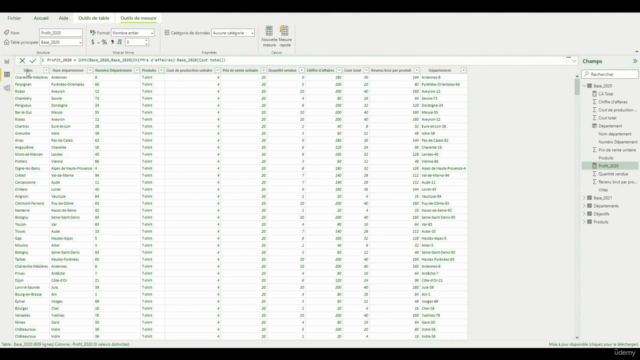This screenshot has width=640, height=360.
Task: Increase decimal places with the up stepper
Action: pos(147,40)
